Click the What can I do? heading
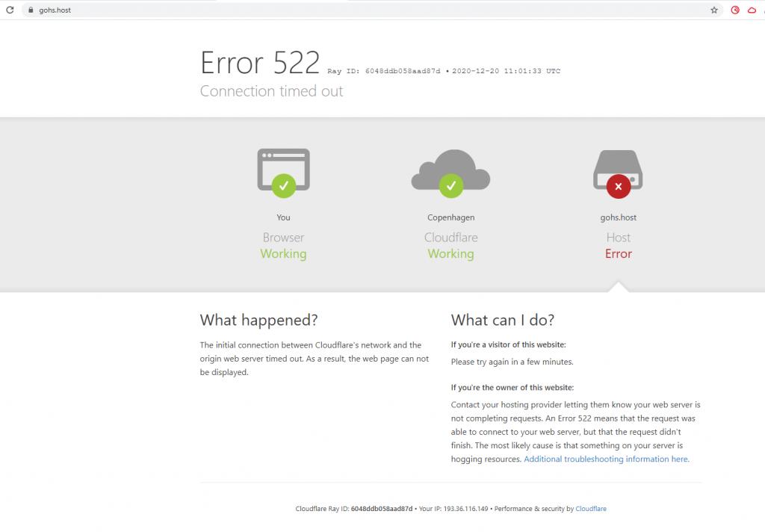Viewport: 765px width, 532px height. click(x=502, y=320)
